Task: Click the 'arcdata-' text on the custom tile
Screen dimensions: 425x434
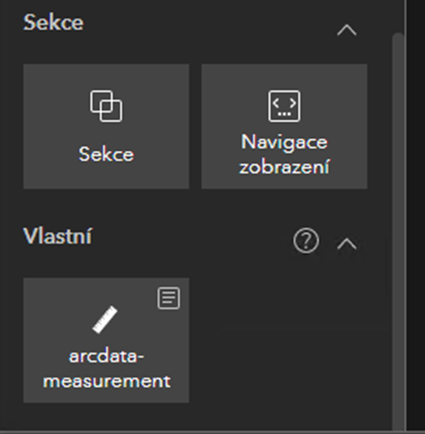Action: [x=106, y=356]
